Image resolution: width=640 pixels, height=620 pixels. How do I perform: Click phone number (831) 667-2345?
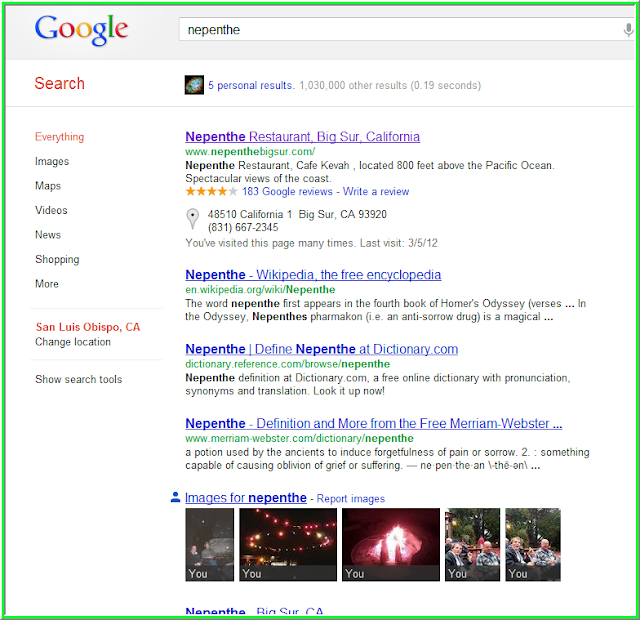click(243, 227)
